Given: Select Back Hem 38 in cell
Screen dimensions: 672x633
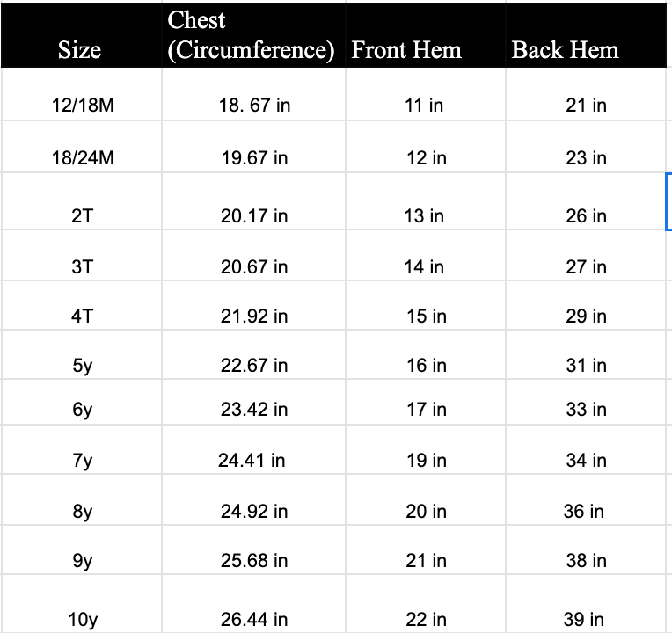Looking at the screenshot, I should tap(586, 560).
